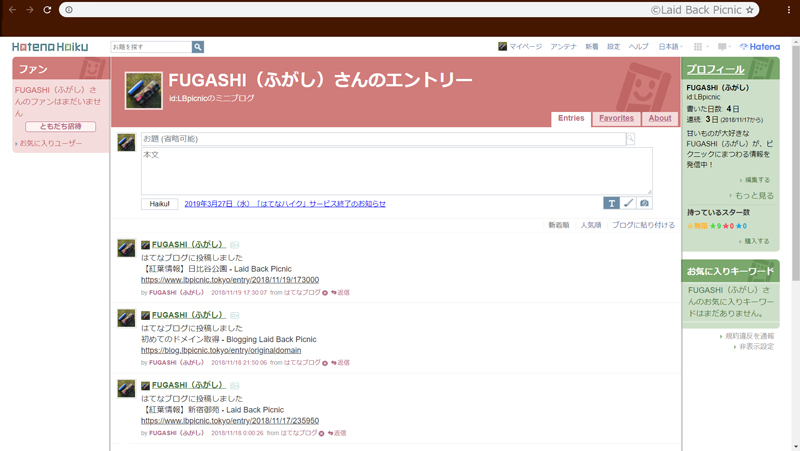Switch to the Favorites tab
The width and height of the screenshot is (800, 451).
point(616,118)
